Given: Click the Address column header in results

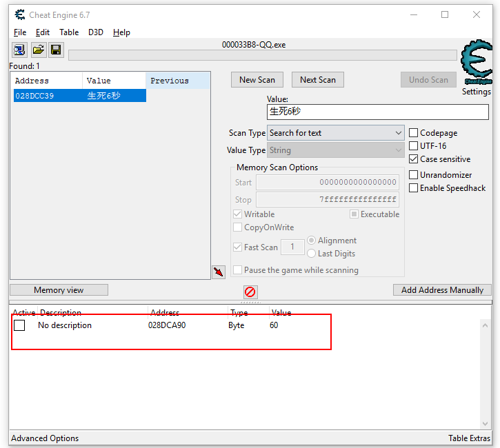Looking at the screenshot, I should 47,81.
